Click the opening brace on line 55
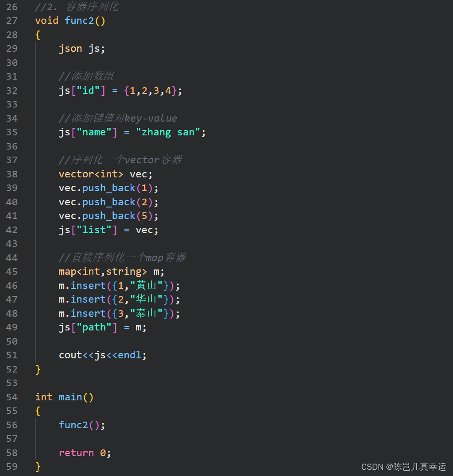Image resolution: width=453 pixels, height=476 pixels. pyautogui.click(x=38, y=411)
